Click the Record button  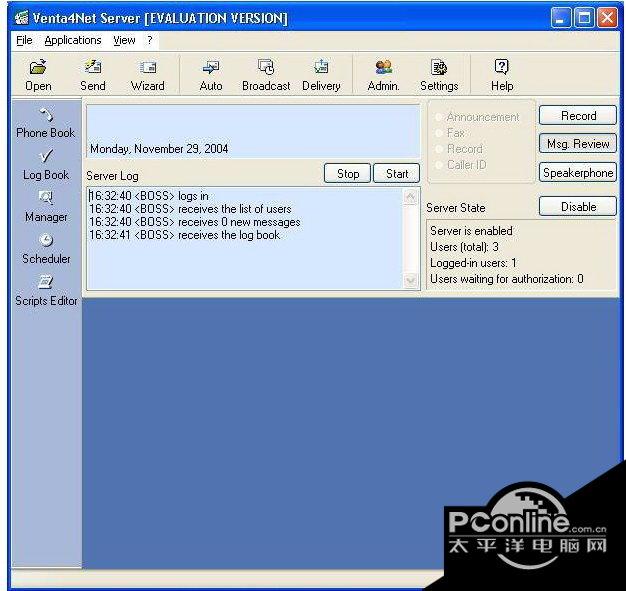click(x=578, y=115)
